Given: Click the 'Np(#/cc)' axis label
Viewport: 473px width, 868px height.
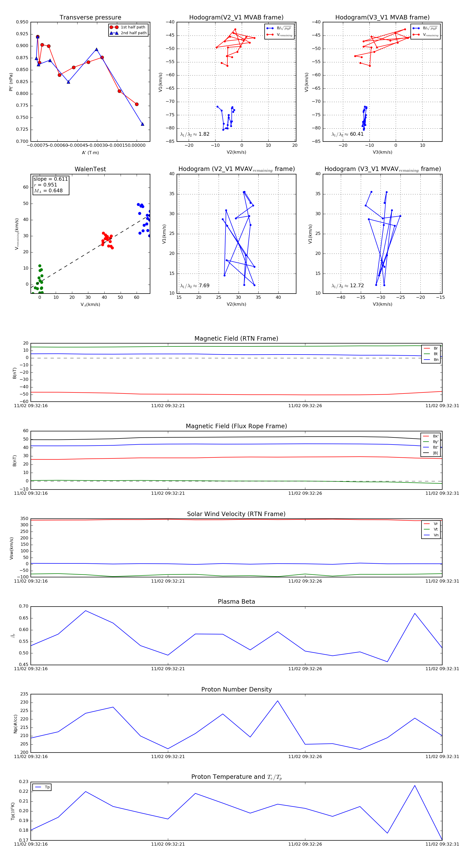Looking at the screenshot, I should [x=15, y=724].
